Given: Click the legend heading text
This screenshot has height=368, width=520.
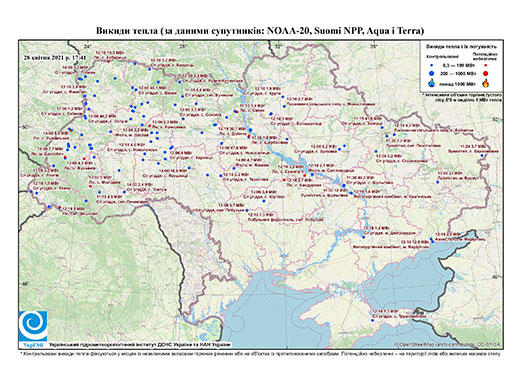Looking at the screenshot, I should 461,47.
